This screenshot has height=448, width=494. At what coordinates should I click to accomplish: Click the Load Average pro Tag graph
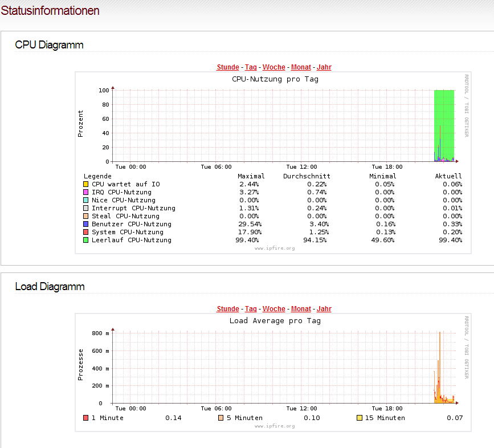(273, 372)
